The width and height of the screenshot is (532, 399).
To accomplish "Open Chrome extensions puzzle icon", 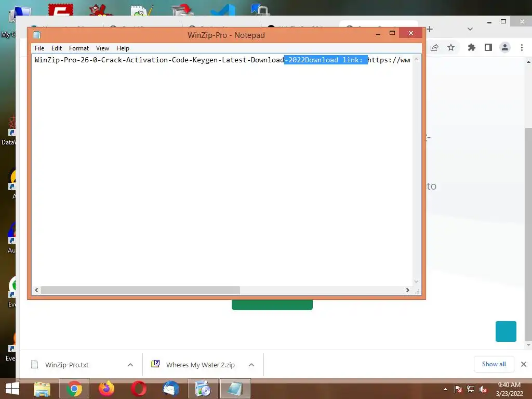I will point(472,47).
